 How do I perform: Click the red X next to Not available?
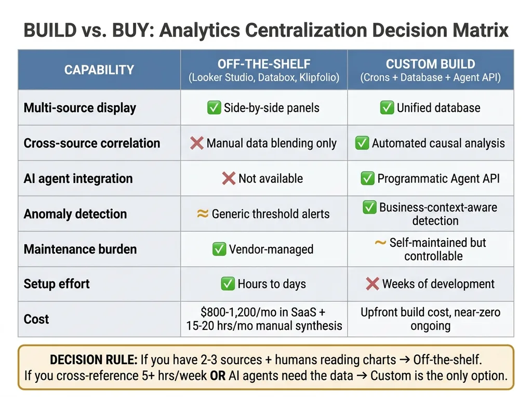(x=229, y=179)
